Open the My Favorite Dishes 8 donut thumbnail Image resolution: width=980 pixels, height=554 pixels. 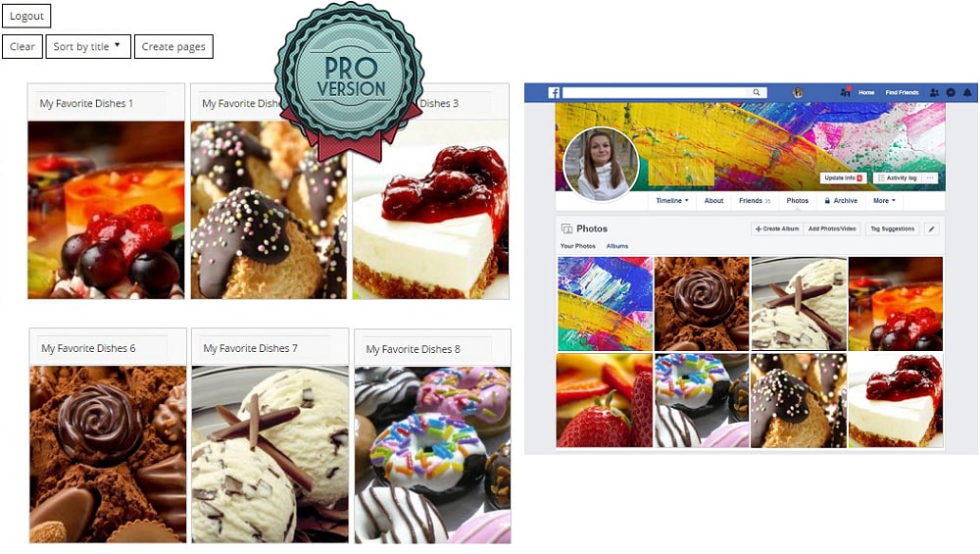pyautogui.click(x=432, y=455)
